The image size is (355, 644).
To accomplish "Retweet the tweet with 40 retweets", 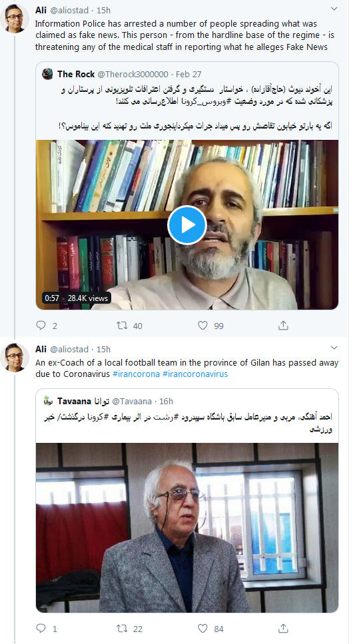I will (x=122, y=326).
